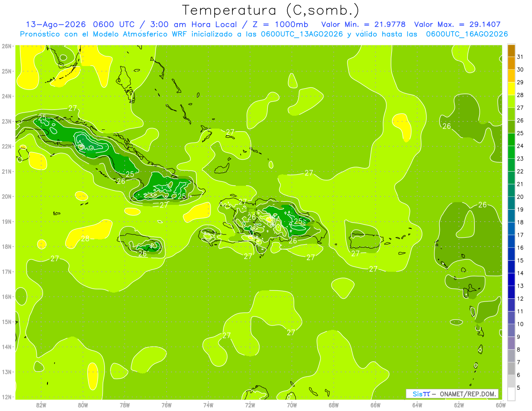This screenshot has height=411, width=532.
Task: Click the '0600UTC_13AGO2026' initialization timestamp
Action: pos(302,34)
